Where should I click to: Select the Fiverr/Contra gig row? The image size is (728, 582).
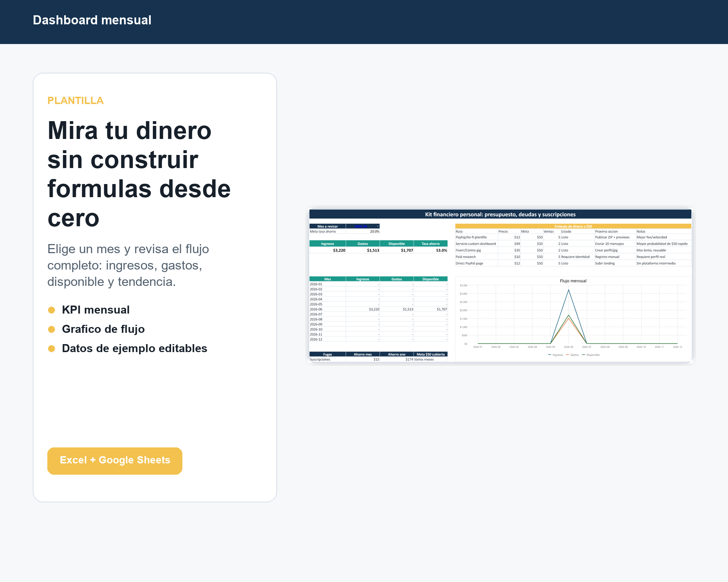pyautogui.click(x=573, y=250)
